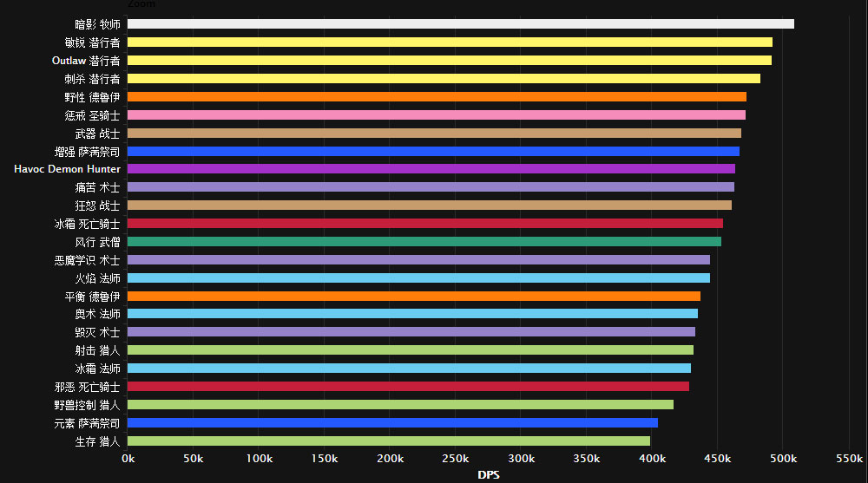Screen dimensions: 868x483
Task: Click the 恶魔学识 术士 label
Action: pos(87,261)
